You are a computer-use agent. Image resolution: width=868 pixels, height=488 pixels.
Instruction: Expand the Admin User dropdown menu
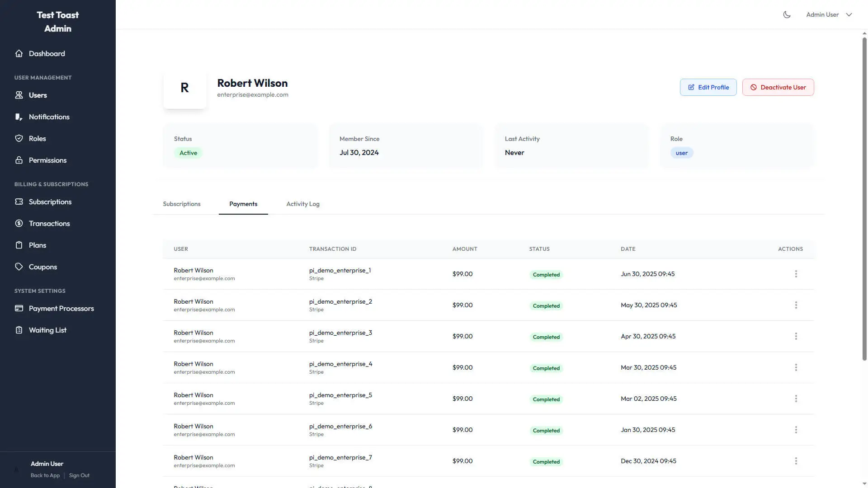829,14
